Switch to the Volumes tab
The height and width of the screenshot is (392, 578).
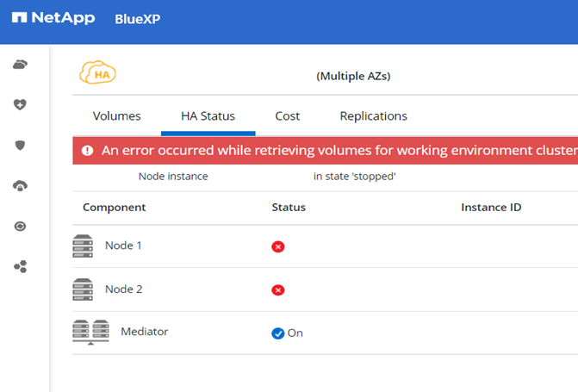tap(116, 116)
